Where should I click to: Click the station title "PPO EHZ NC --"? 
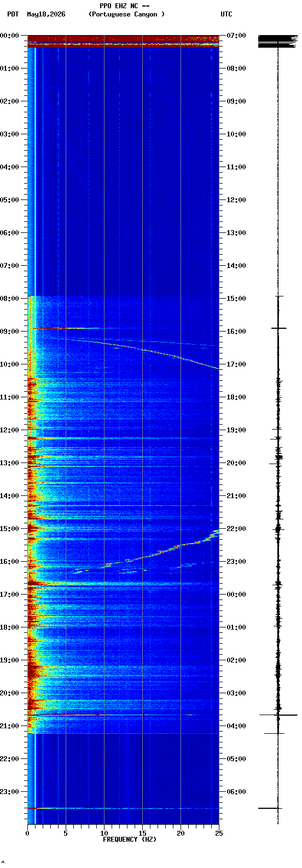click(125, 6)
